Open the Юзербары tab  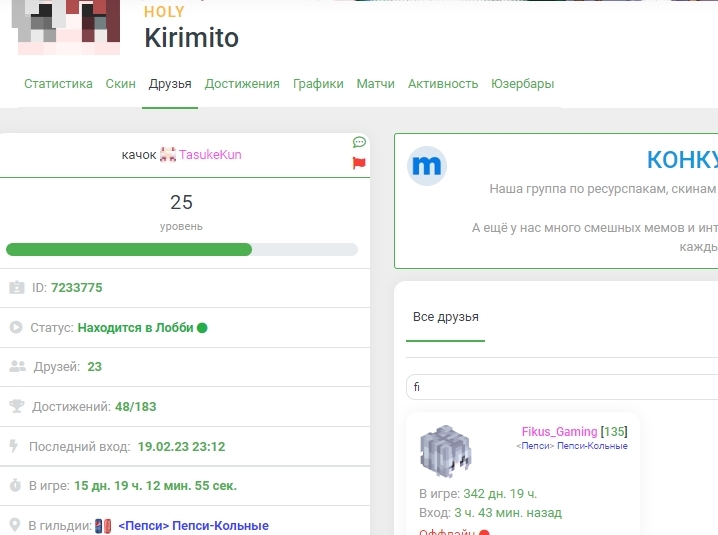tap(522, 84)
